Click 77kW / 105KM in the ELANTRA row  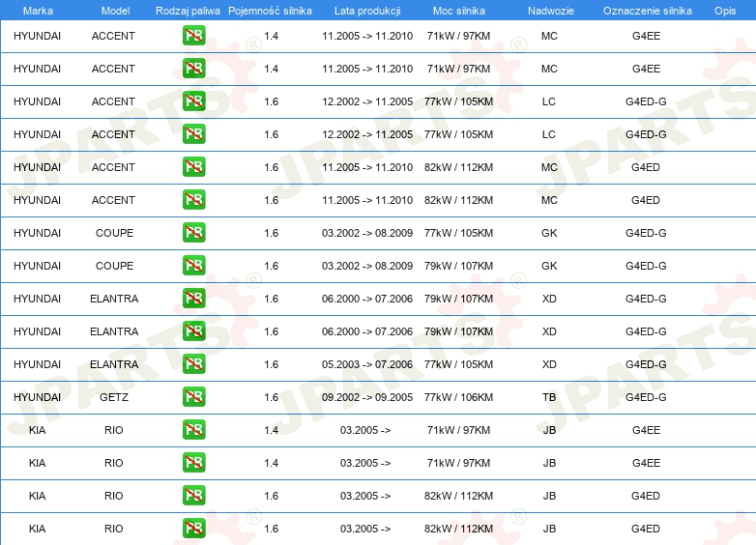point(458,364)
